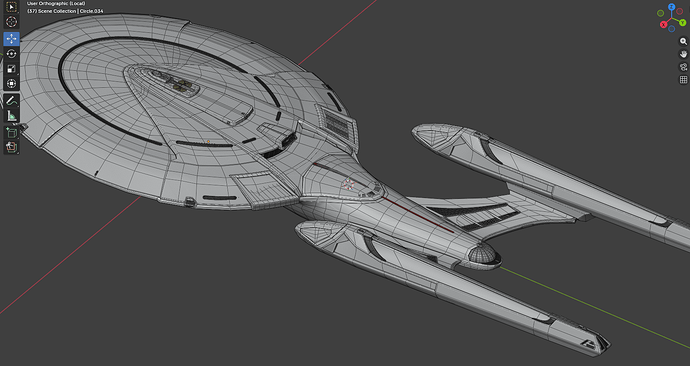Activate the combined Transform tool

(x=11, y=84)
